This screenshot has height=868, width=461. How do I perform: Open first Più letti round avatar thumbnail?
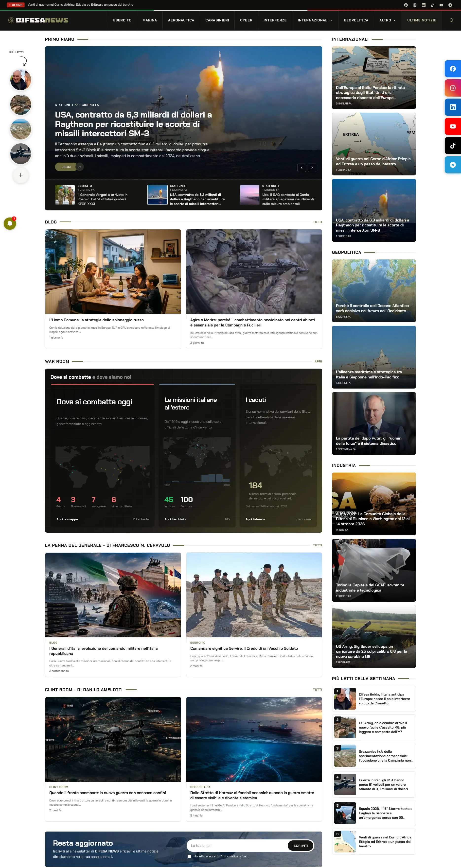[x=20, y=80]
